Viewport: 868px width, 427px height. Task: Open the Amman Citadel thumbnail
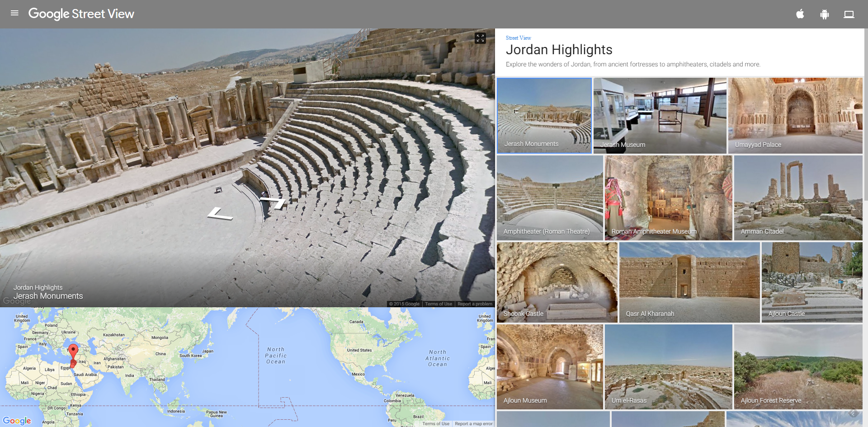tap(798, 198)
